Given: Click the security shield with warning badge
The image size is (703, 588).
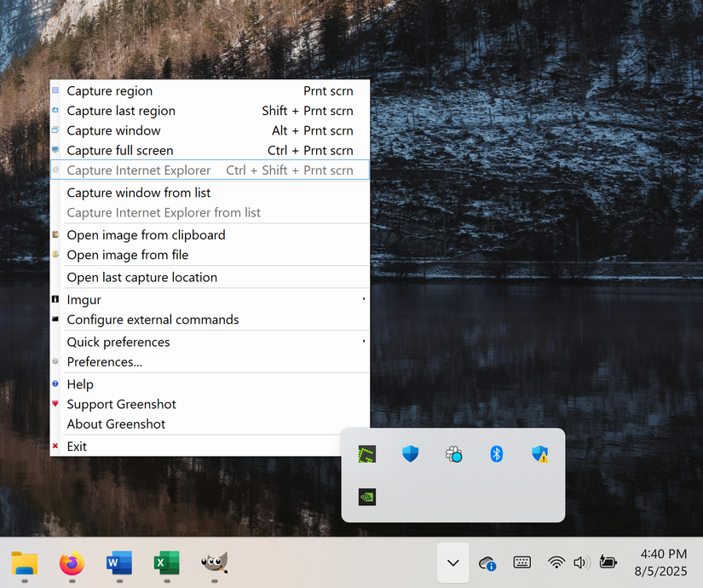Looking at the screenshot, I should pos(539,454).
